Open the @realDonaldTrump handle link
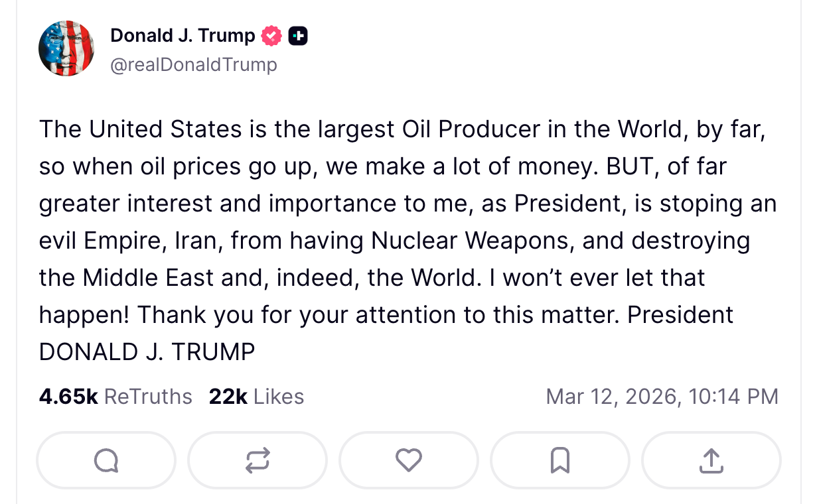Screen dimensions: 815x504 click(x=194, y=65)
